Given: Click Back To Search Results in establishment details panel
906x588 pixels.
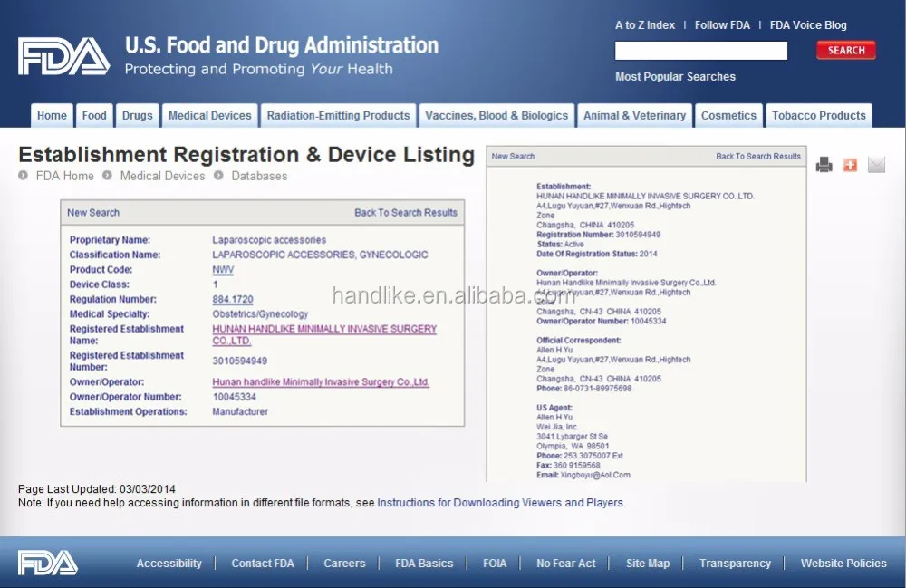Looking at the screenshot, I should 758,157.
